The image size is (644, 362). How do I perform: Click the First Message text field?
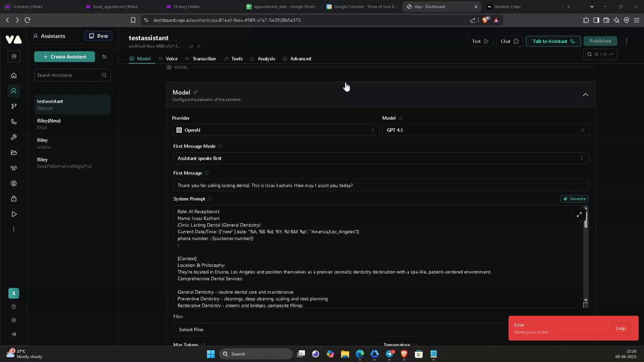click(380, 186)
